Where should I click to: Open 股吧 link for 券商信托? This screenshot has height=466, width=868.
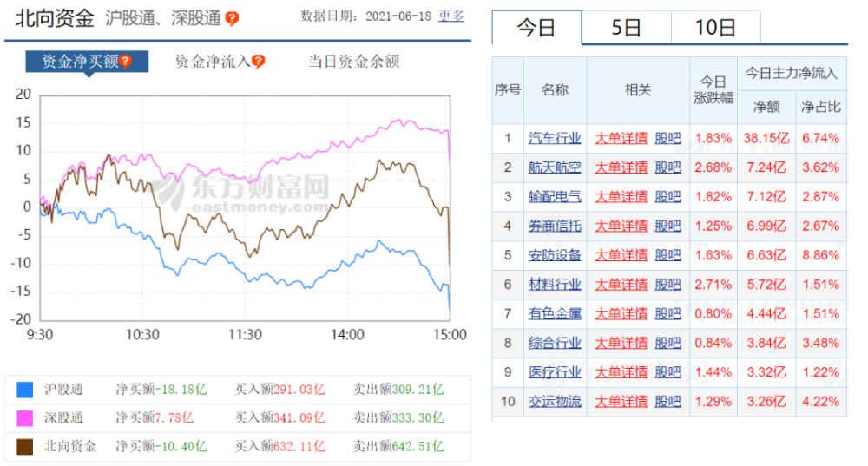[667, 226]
